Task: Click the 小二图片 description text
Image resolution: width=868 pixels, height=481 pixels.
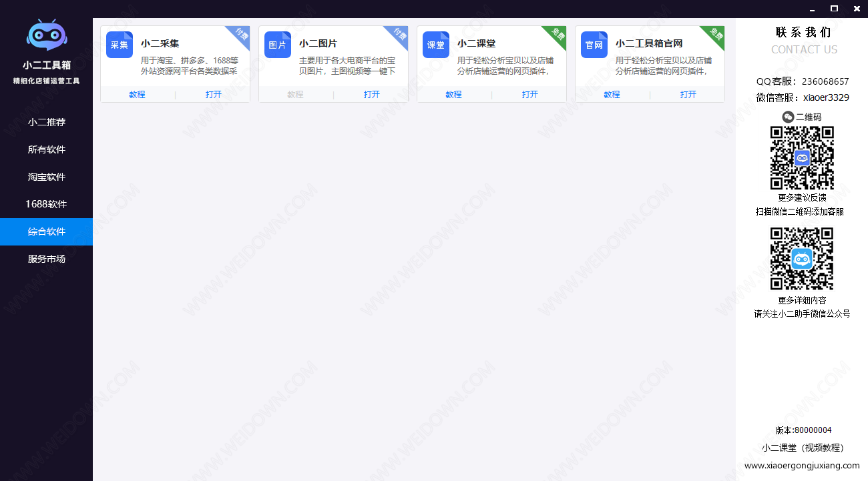Action: [x=348, y=66]
